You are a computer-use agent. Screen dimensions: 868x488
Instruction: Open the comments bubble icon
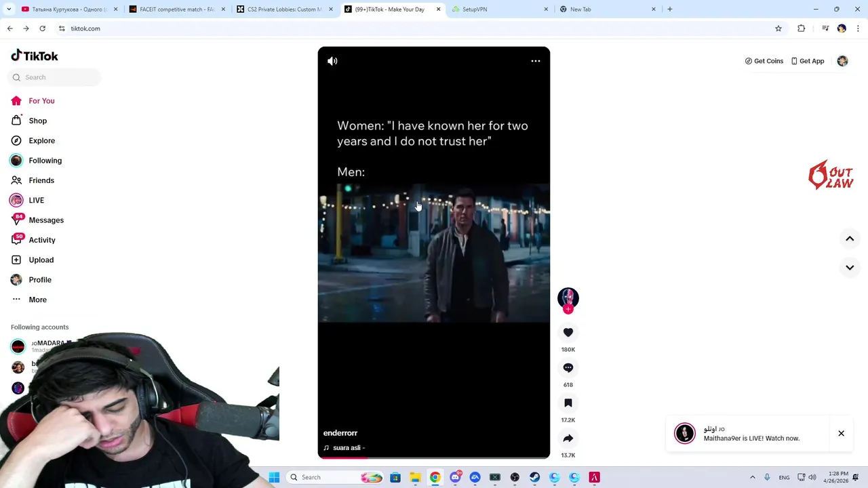[x=568, y=367]
